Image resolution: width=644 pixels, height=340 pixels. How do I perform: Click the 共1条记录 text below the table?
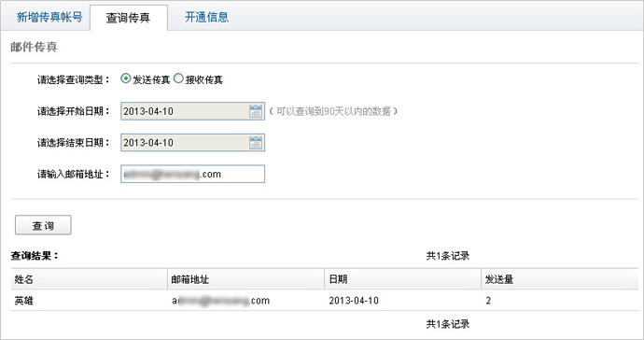[x=448, y=324]
